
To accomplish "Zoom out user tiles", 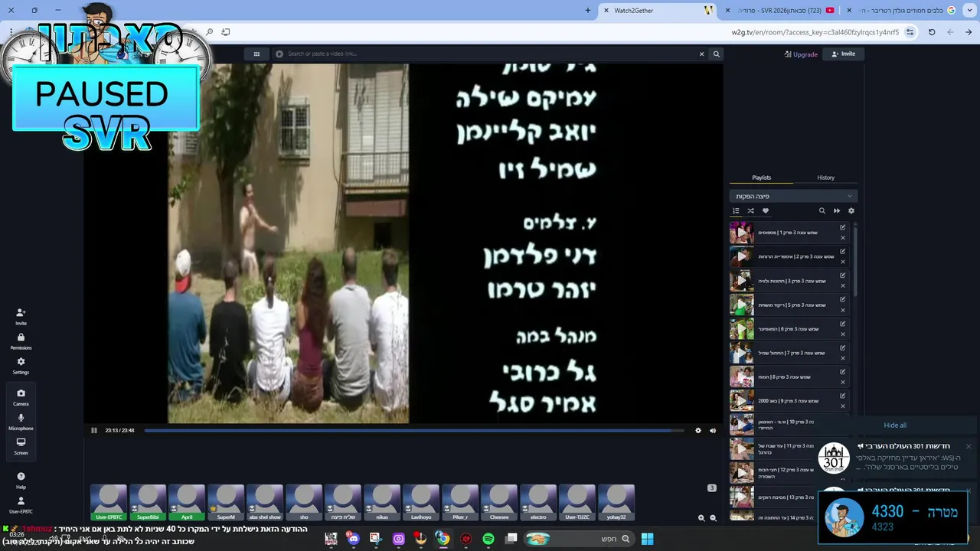I will 714,518.
